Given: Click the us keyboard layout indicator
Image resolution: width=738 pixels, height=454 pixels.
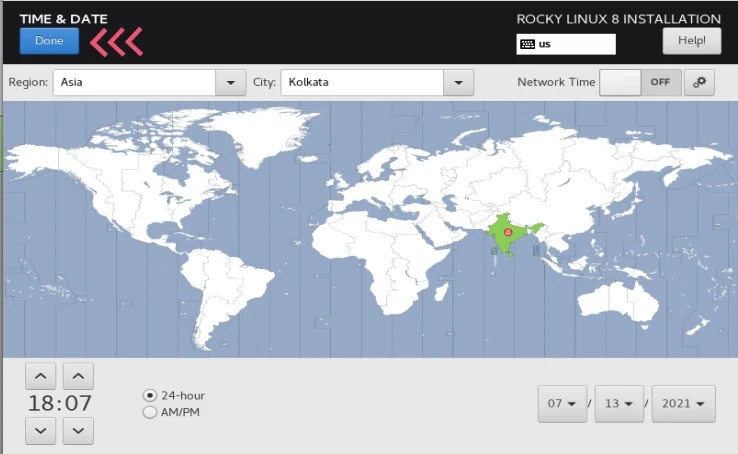Looking at the screenshot, I should 566,44.
